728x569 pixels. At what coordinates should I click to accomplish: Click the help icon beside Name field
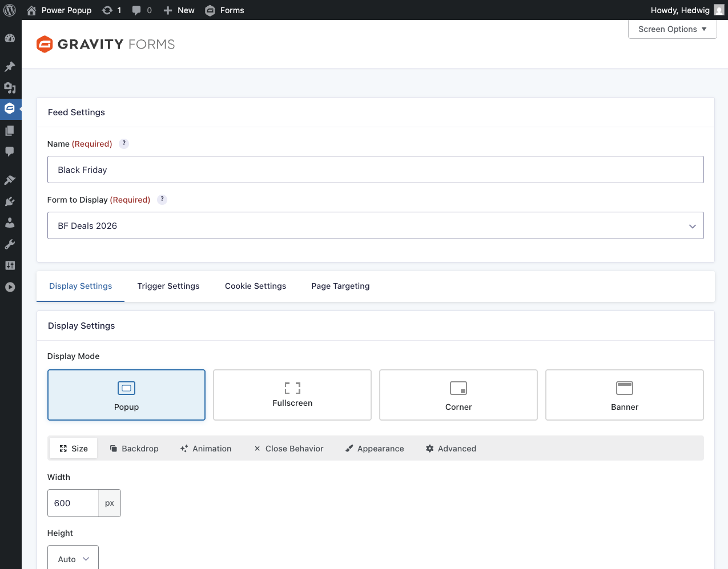tap(124, 144)
